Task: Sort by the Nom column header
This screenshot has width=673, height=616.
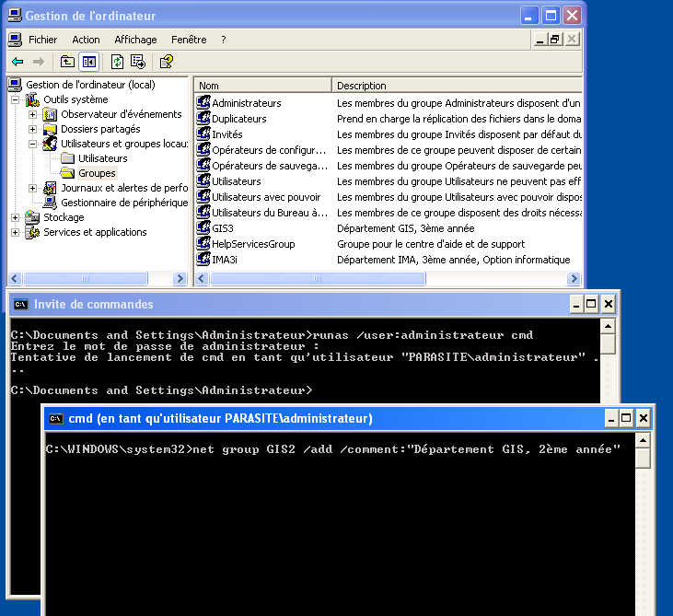Action: [x=263, y=86]
